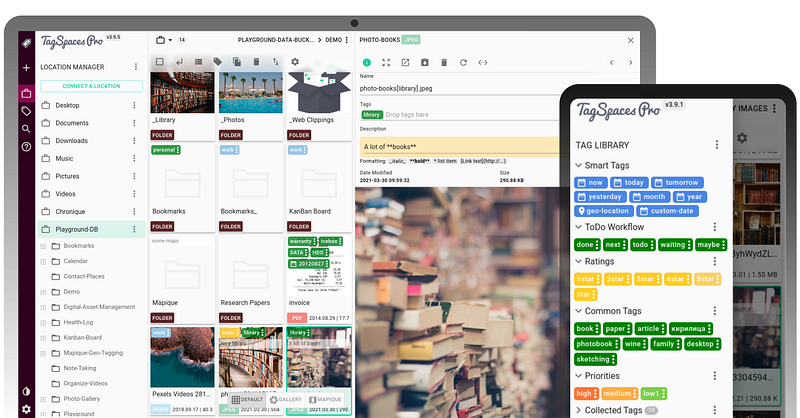This screenshot has width=800, height=418.
Task: Toggle the select-all checkbox in file toolbar
Action: 159,62
